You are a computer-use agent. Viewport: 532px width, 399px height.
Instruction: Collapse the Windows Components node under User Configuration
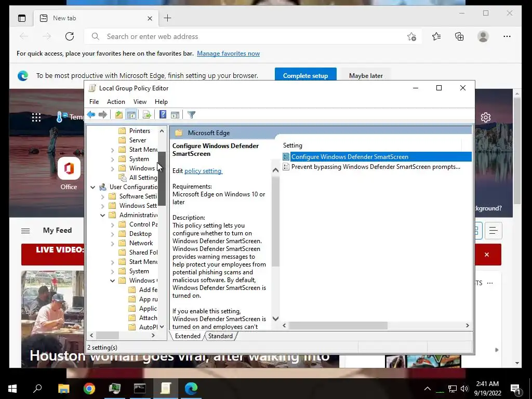tap(112, 281)
